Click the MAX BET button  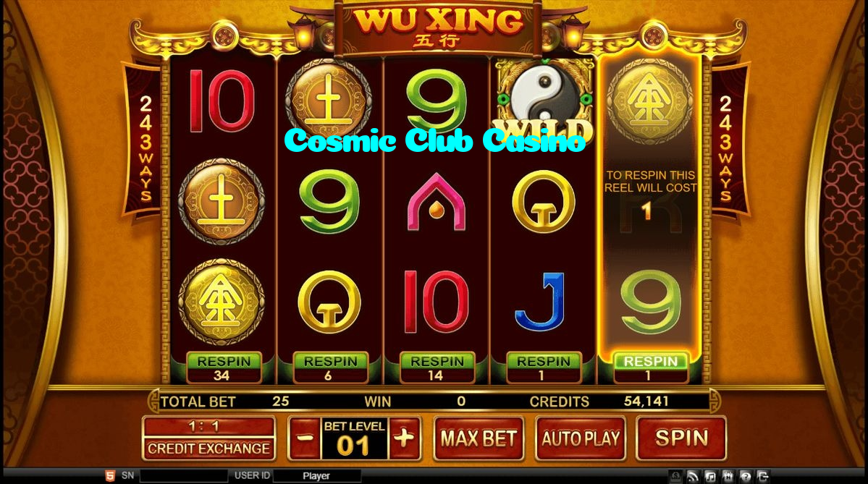tap(479, 438)
